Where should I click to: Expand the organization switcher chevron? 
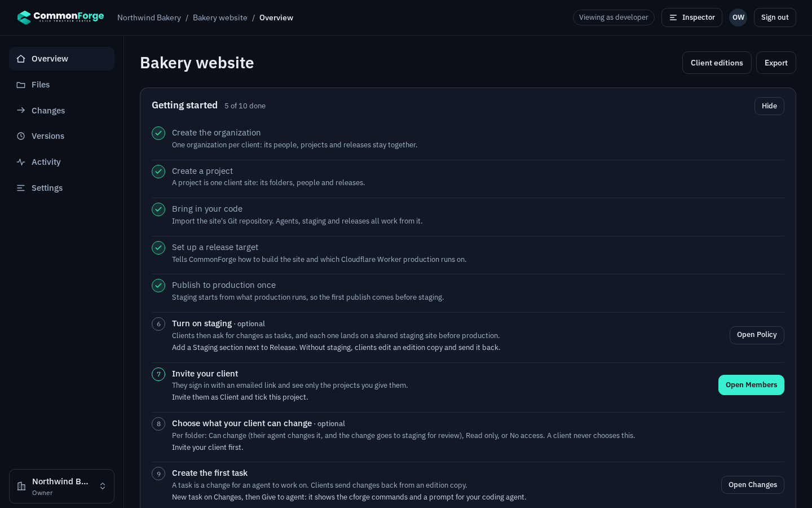tap(103, 486)
